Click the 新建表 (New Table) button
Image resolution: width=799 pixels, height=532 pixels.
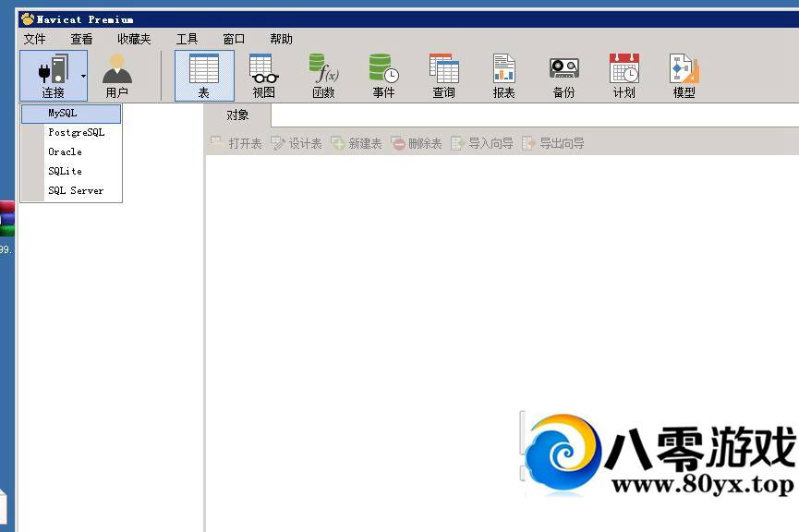pyautogui.click(x=357, y=143)
